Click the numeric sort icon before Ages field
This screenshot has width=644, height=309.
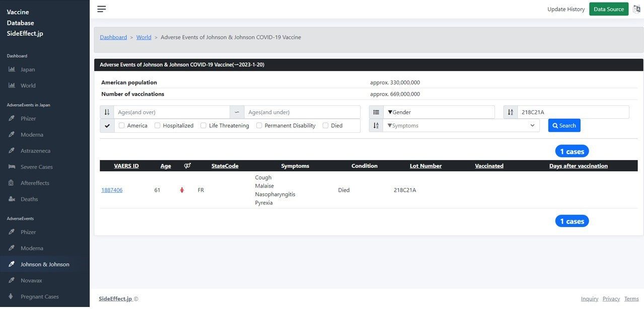tap(107, 112)
